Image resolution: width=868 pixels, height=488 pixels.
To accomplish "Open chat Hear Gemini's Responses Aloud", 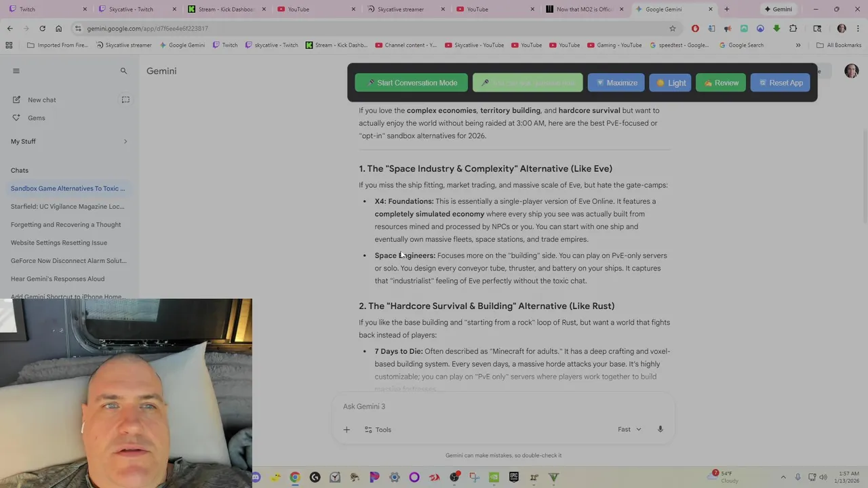I will [x=58, y=279].
